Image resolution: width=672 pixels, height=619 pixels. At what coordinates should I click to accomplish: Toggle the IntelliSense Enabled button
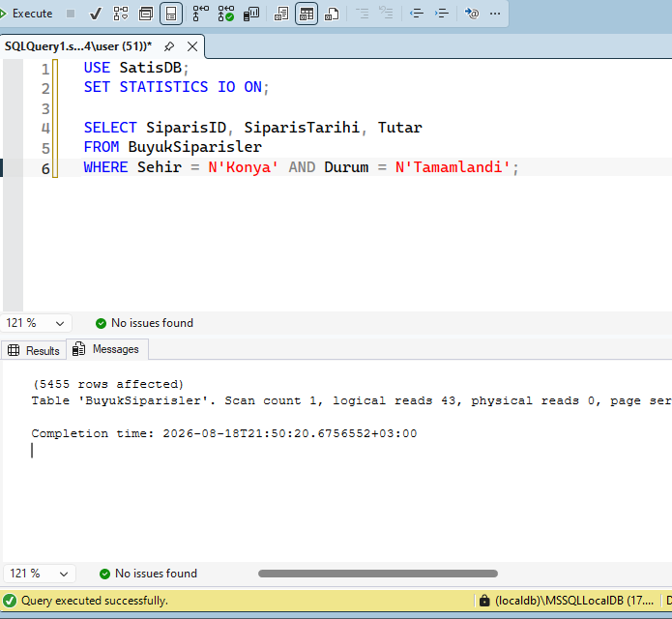click(x=171, y=14)
